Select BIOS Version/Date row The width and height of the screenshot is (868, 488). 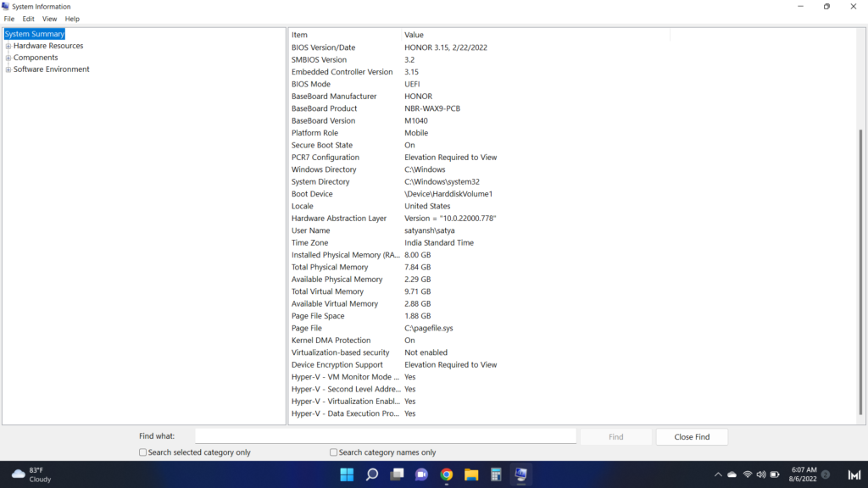coord(480,47)
